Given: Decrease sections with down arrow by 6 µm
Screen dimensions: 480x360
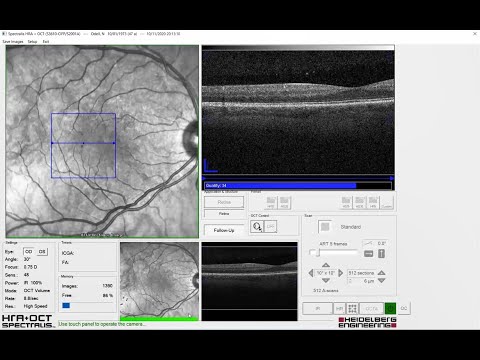Looking at the screenshot, I should click(x=382, y=281).
